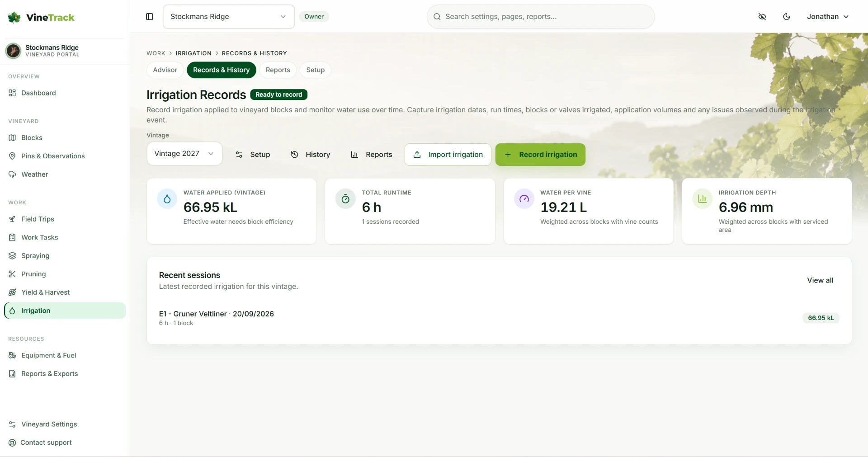Click Stockmans Ridge avatar image

click(x=13, y=51)
